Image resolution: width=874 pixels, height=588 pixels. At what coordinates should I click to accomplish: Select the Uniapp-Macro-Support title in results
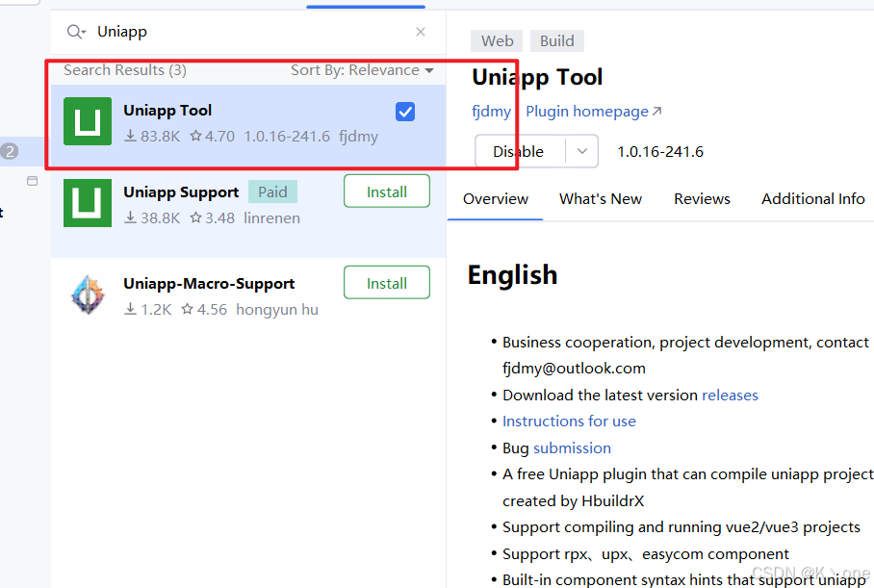209,284
